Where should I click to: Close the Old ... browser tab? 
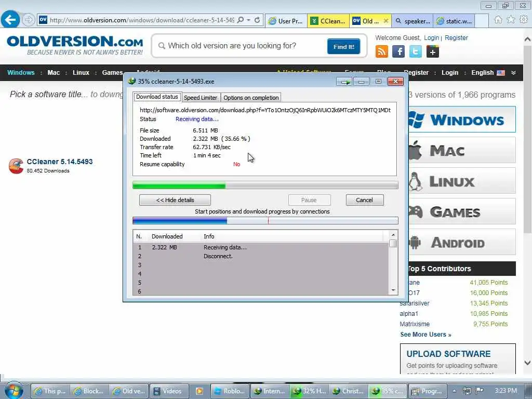(x=386, y=21)
